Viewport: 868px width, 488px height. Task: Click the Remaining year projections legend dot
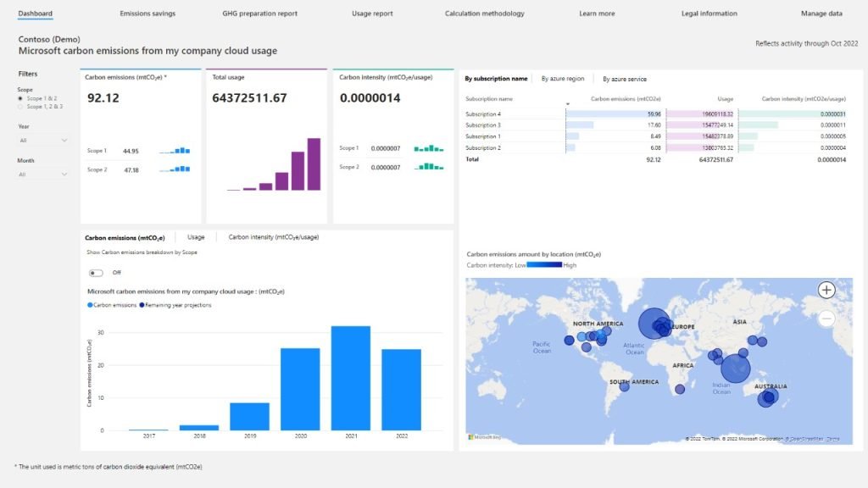click(142, 305)
